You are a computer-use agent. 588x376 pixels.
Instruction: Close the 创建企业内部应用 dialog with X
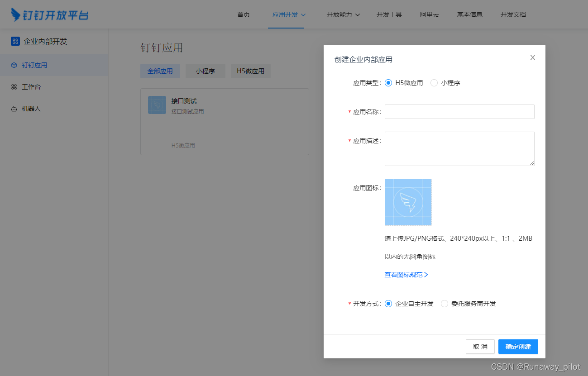click(x=533, y=57)
